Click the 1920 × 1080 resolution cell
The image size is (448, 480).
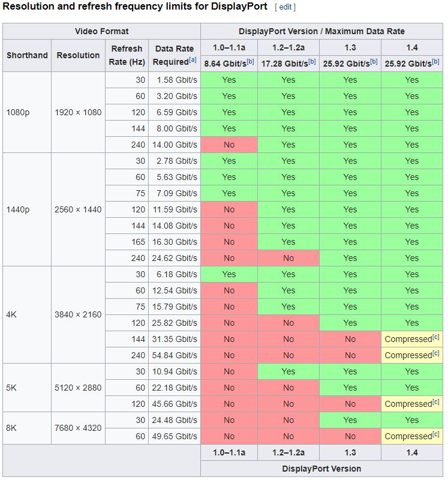click(x=78, y=112)
